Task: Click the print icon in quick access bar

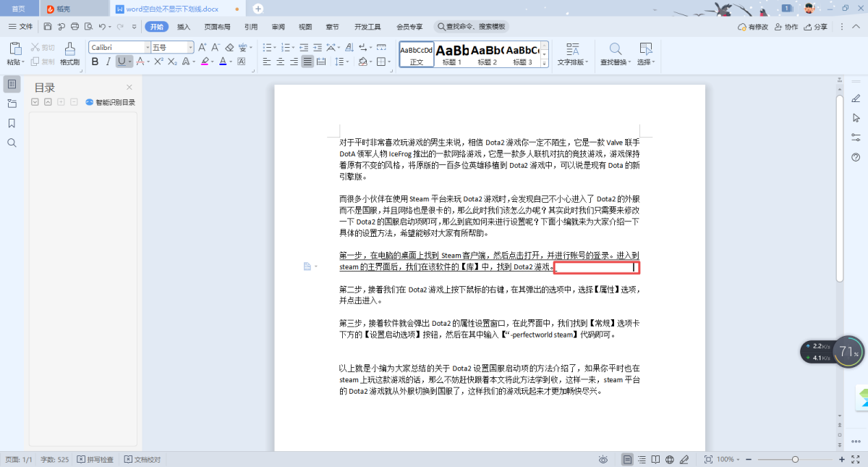Action: click(74, 27)
